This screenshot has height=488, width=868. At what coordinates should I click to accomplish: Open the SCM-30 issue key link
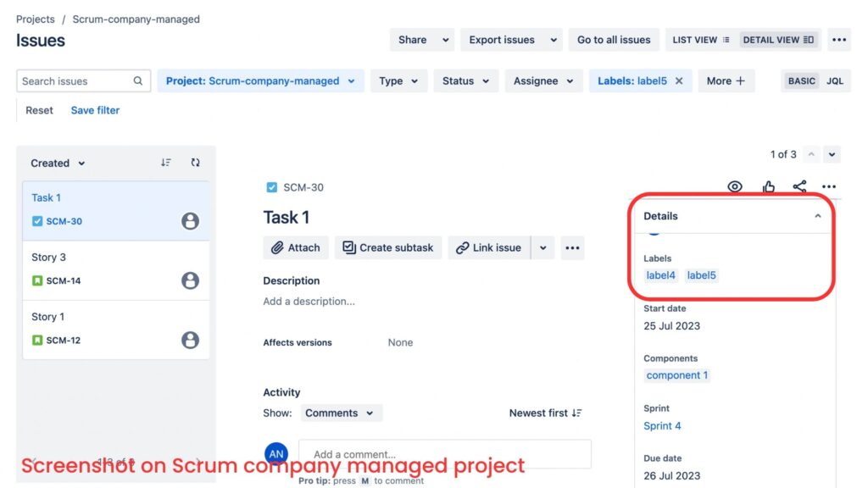(x=303, y=187)
